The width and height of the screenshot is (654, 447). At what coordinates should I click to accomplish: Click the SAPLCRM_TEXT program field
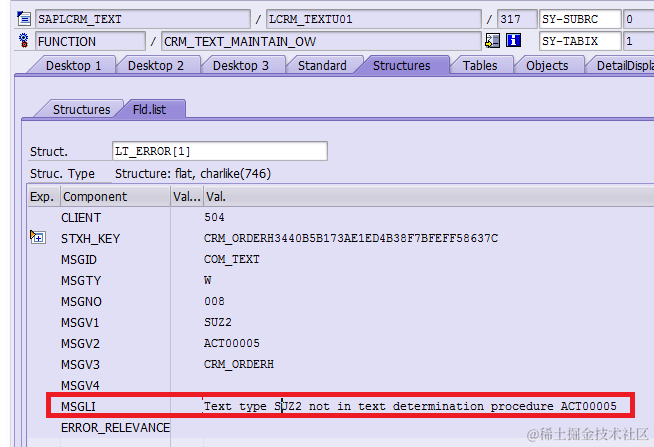pos(143,19)
